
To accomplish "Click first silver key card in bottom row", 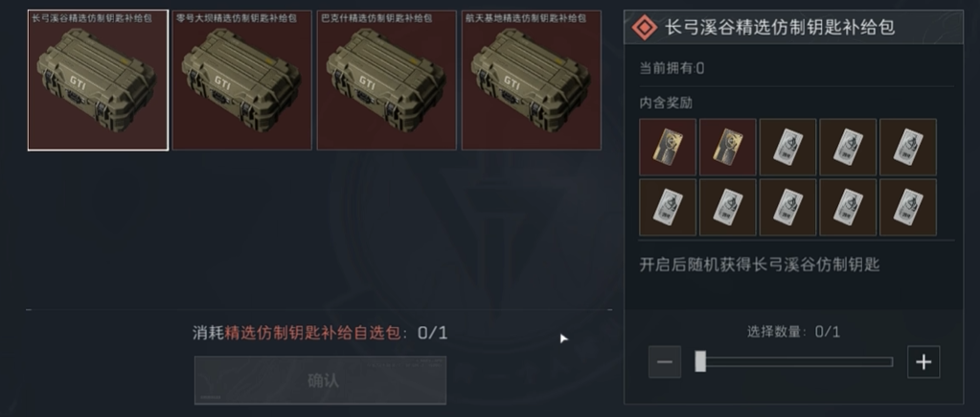I will click(x=668, y=207).
